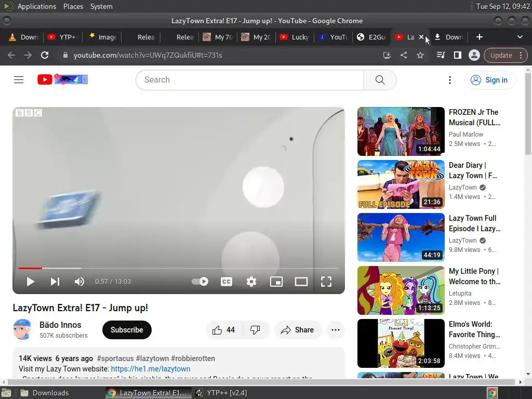The height and width of the screenshot is (399, 532).
Task: Like the video with thumbs up
Action: (223, 330)
